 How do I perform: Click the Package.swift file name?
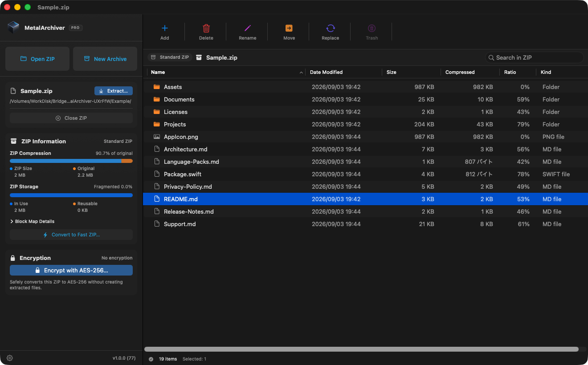click(x=184, y=174)
